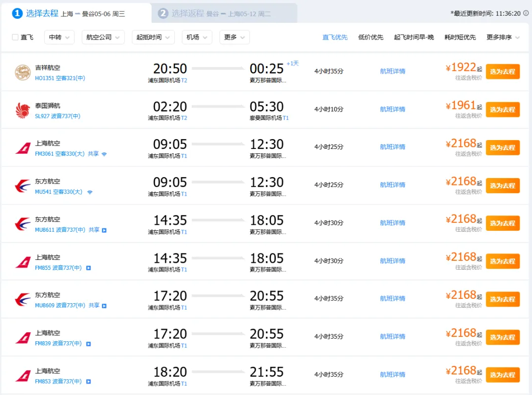The width and height of the screenshot is (532, 395).
Task: Click the entertainment icon next to FM839
Action: (x=89, y=344)
